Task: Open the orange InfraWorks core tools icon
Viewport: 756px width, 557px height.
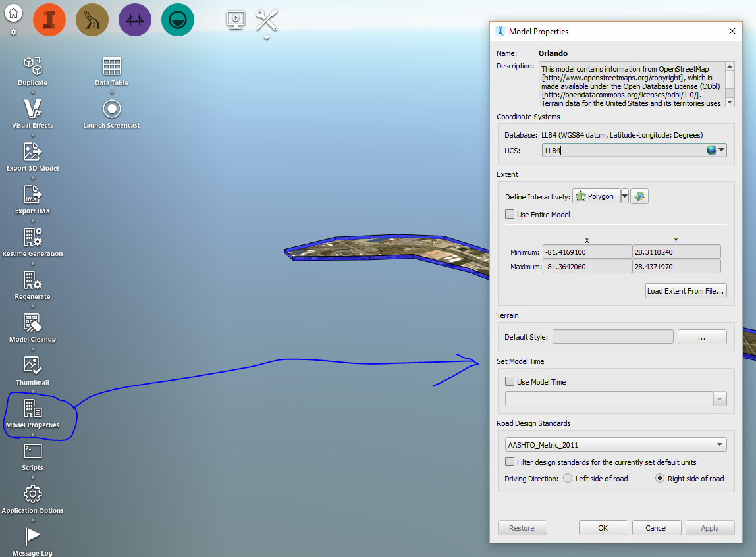Action: (49, 20)
